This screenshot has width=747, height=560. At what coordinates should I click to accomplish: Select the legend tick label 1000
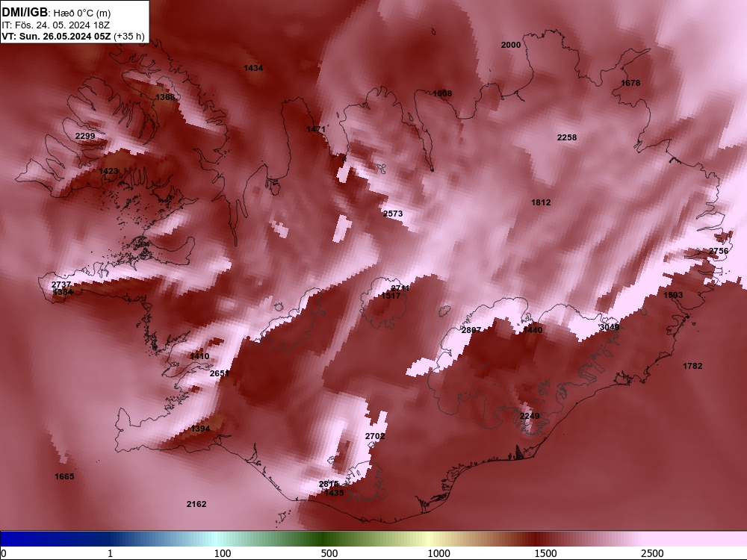point(438,553)
